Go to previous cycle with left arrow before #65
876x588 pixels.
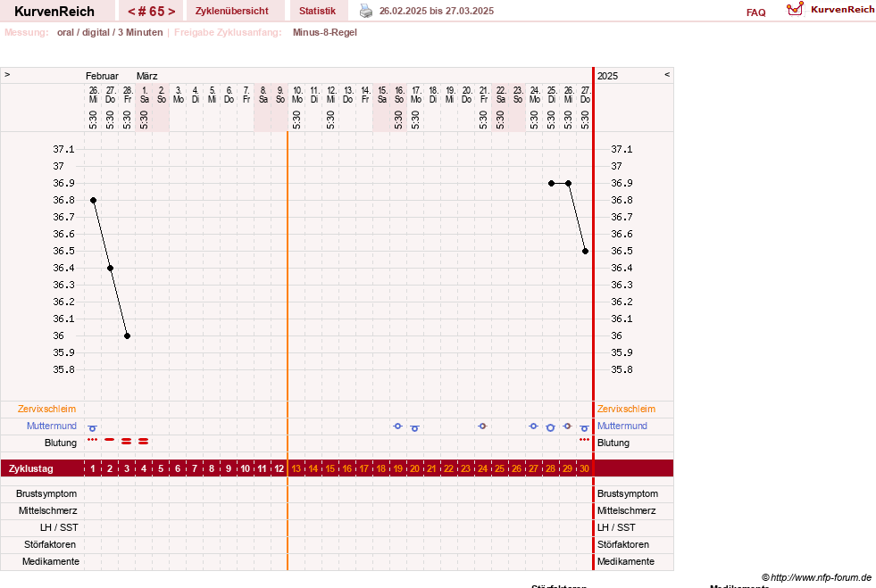[131, 12]
